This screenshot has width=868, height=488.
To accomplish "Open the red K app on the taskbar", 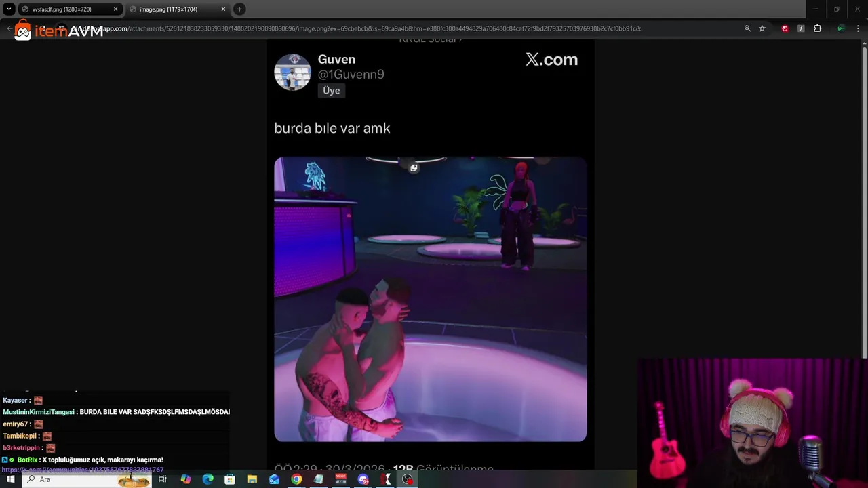I will [x=385, y=479].
